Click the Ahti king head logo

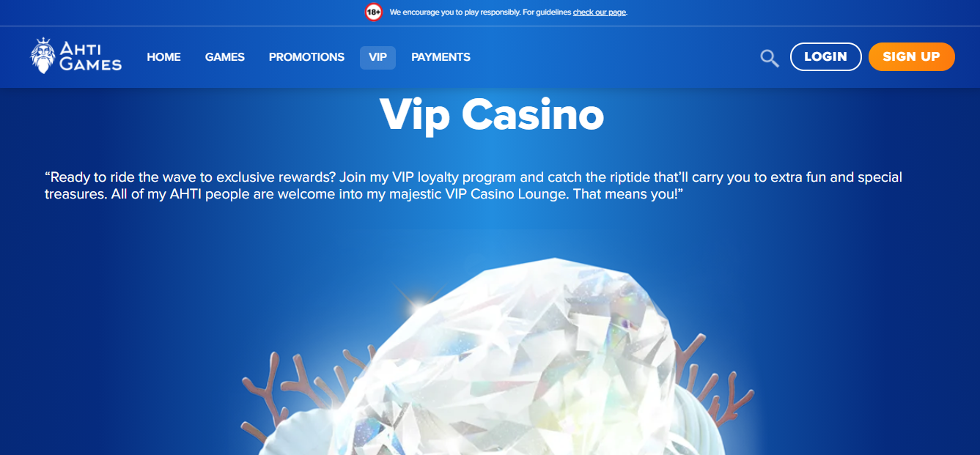43,56
